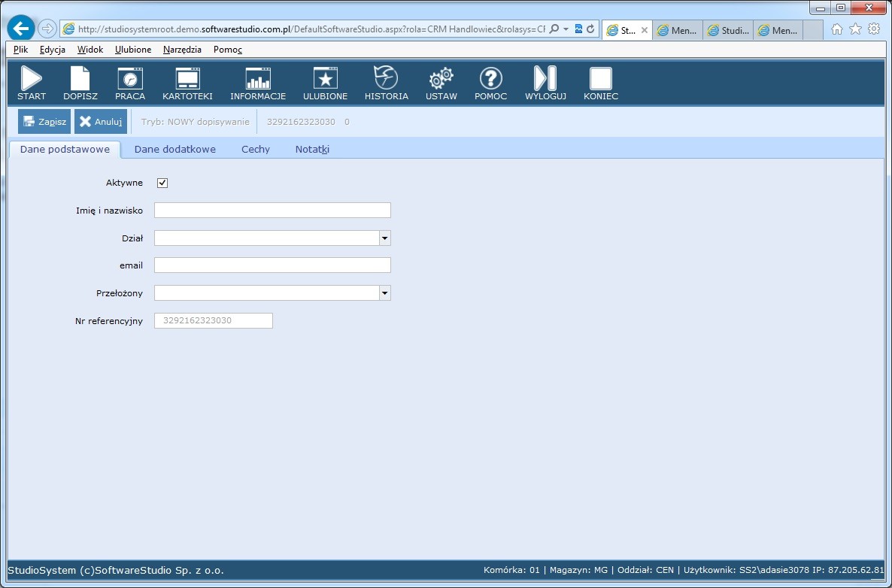Refresh the page with reload icon
The height and width of the screenshot is (588, 892).
[590, 29]
